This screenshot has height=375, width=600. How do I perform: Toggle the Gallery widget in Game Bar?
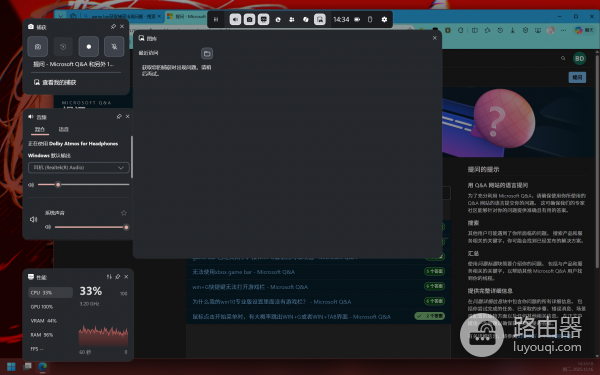320,20
